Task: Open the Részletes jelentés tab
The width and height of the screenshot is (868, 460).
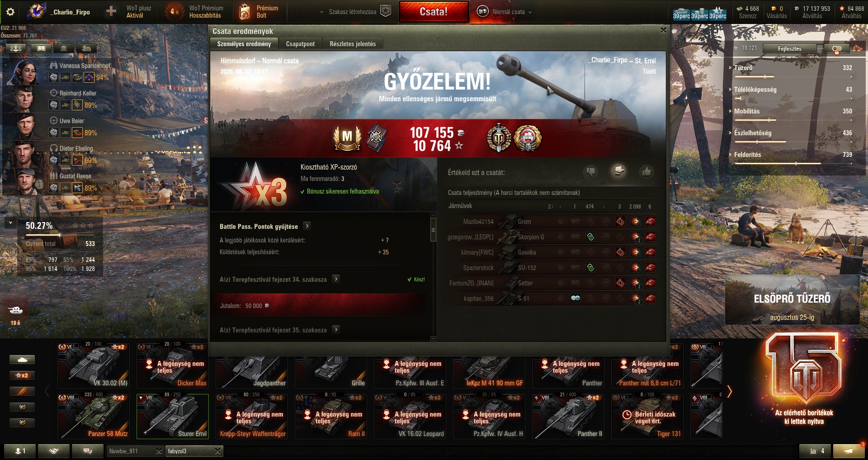Action: (353, 44)
